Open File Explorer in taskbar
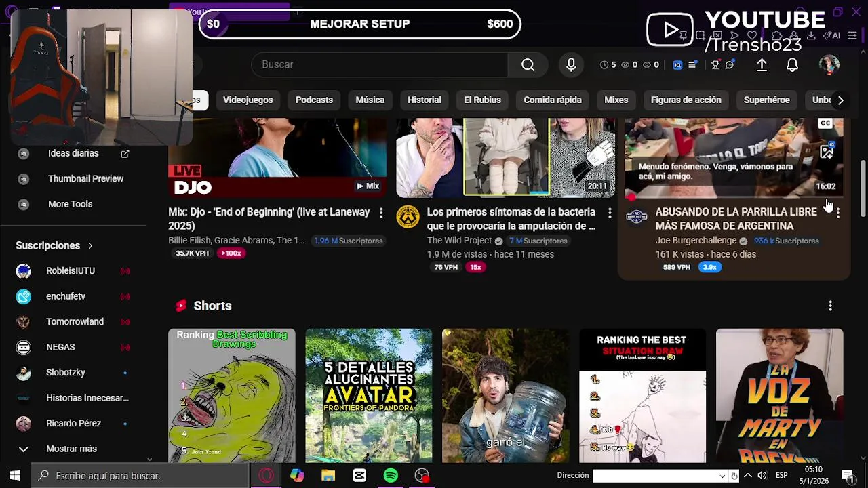 (328, 476)
